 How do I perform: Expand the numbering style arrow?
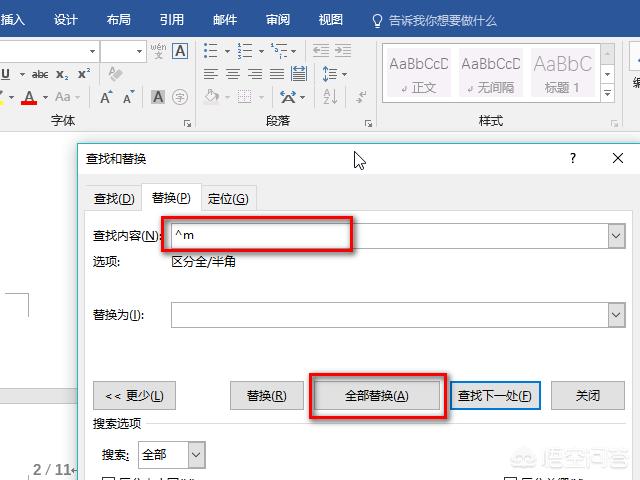261,51
